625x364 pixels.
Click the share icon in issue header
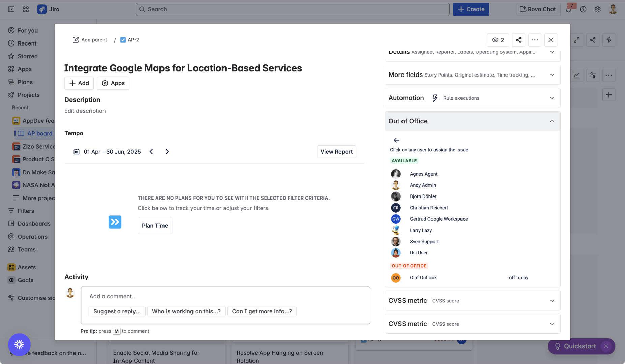pyautogui.click(x=518, y=40)
